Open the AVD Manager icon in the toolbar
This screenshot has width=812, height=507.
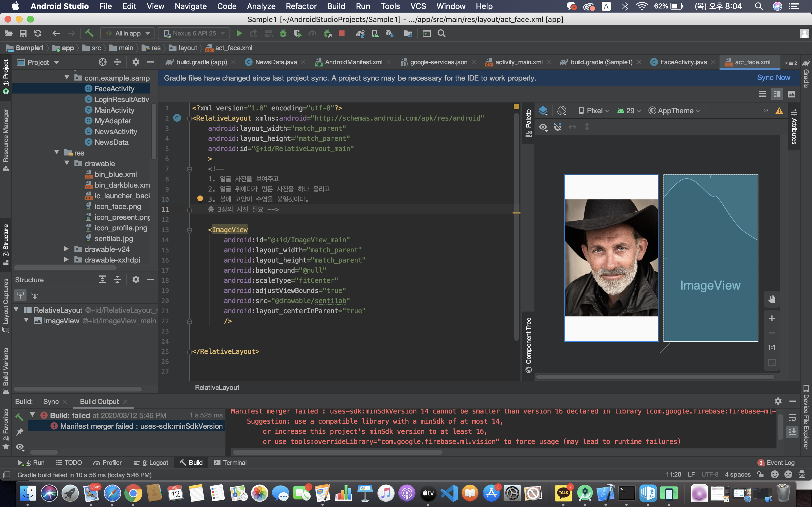point(375,34)
